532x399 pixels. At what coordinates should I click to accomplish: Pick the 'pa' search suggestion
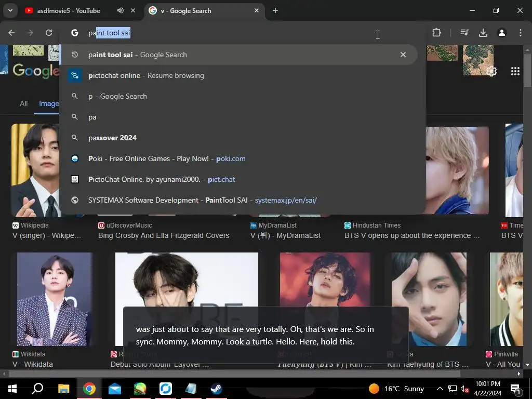click(239, 117)
